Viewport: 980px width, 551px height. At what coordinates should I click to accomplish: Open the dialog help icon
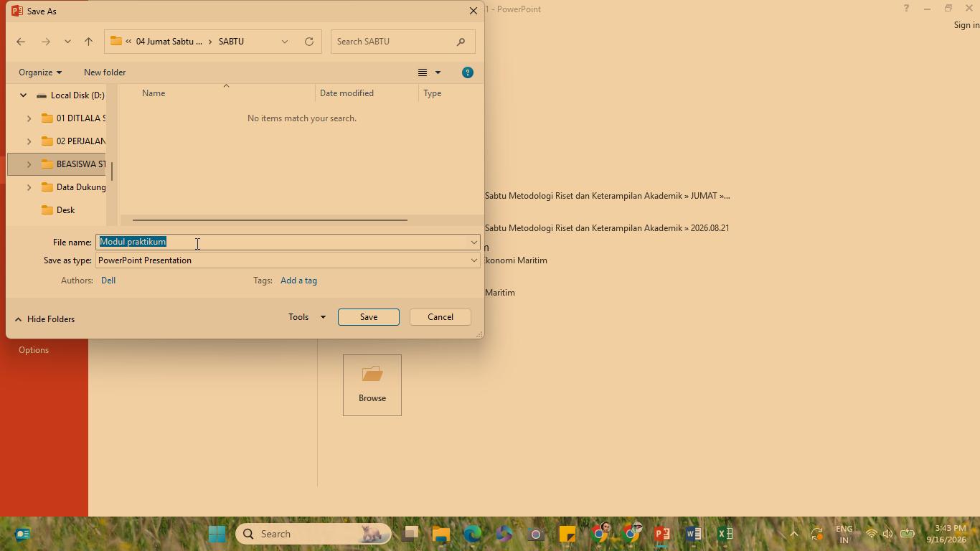(x=468, y=72)
